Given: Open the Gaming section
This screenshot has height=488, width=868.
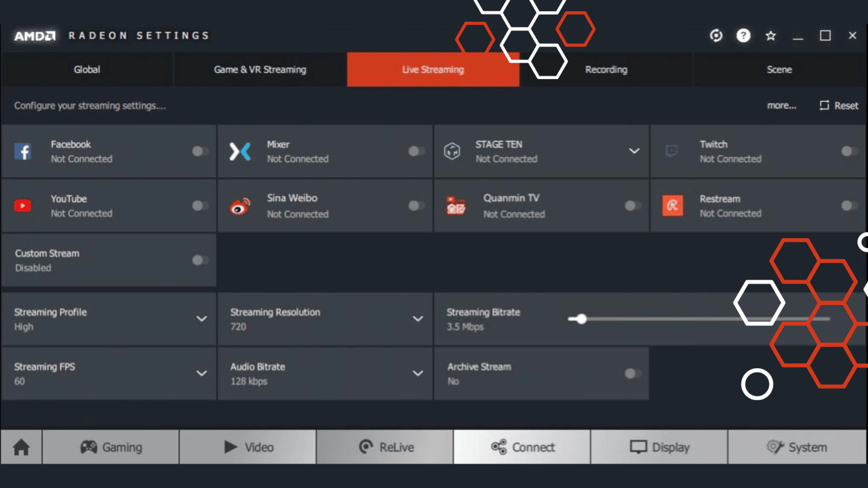Looking at the screenshot, I should [x=111, y=447].
